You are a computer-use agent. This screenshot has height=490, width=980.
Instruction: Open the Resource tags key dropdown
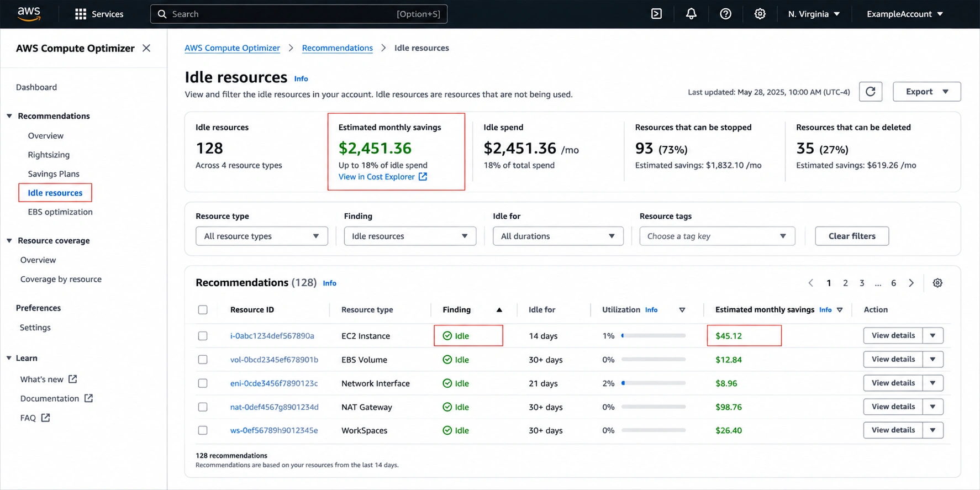click(x=717, y=236)
